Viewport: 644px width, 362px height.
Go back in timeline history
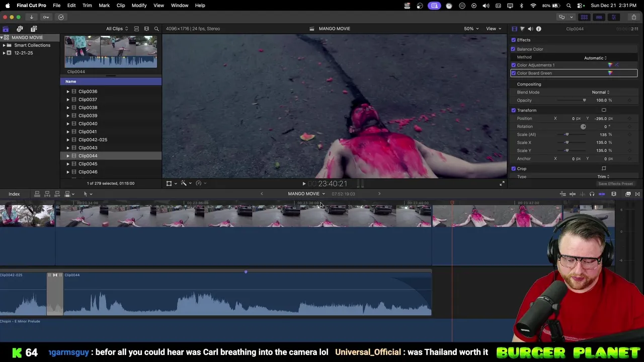(x=262, y=194)
